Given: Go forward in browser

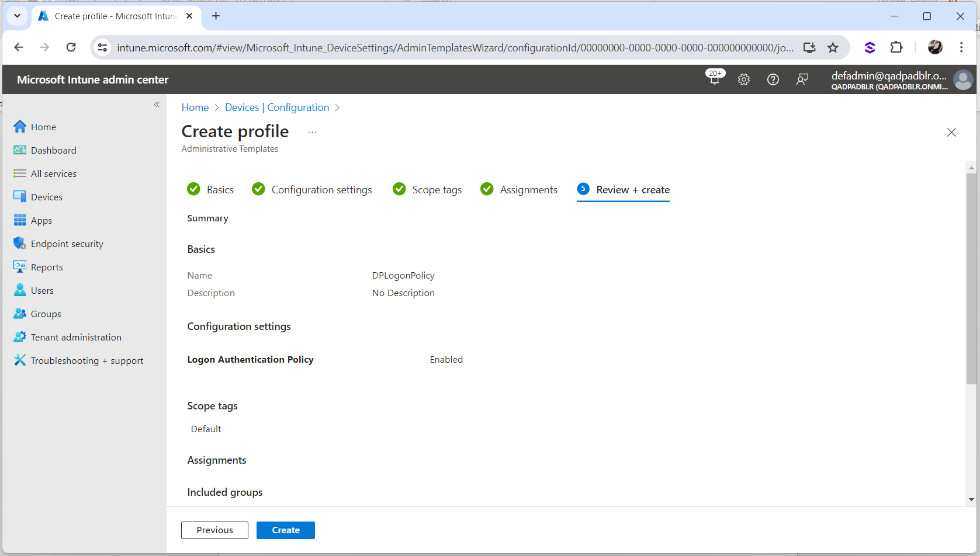Looking at the screenshot, I should click(44, 47).
